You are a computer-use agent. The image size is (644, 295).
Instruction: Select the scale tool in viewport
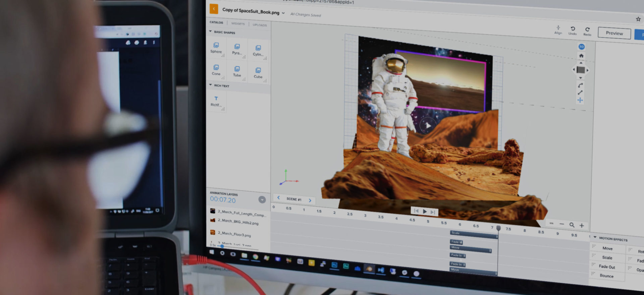tap(580, 93)
